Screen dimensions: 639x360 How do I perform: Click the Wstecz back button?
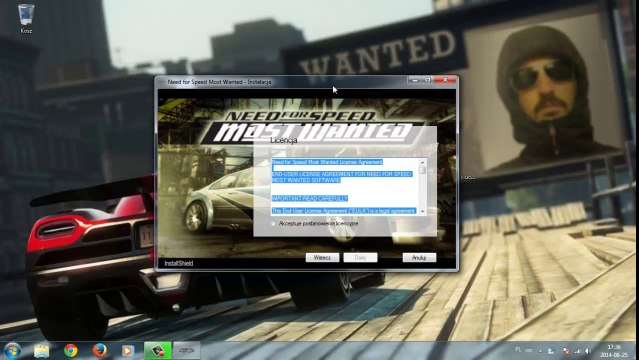click(322, 258)
